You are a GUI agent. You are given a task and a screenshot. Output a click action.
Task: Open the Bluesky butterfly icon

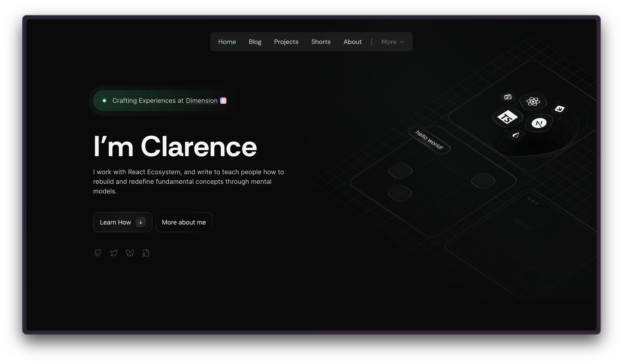[x=130, y=253]
